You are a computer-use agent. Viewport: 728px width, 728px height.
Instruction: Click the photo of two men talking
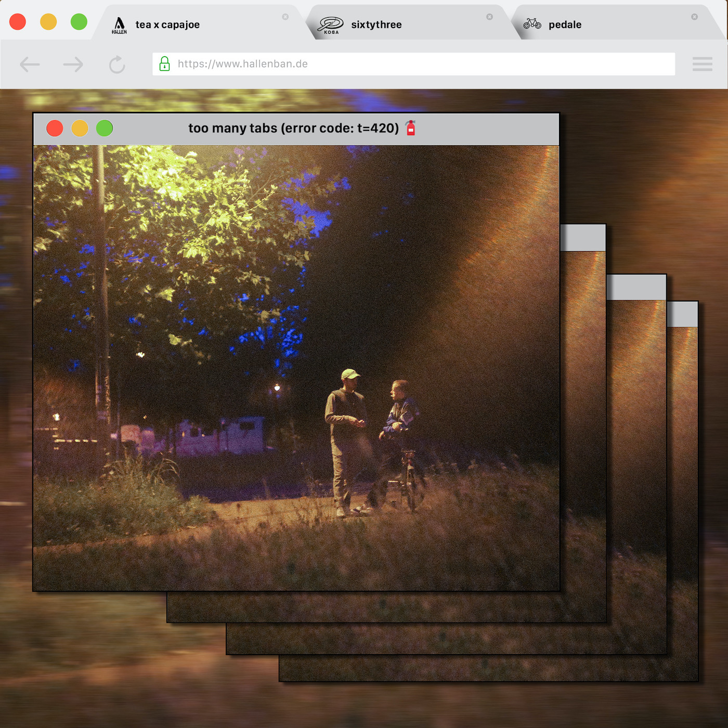[x=296, y=368]
